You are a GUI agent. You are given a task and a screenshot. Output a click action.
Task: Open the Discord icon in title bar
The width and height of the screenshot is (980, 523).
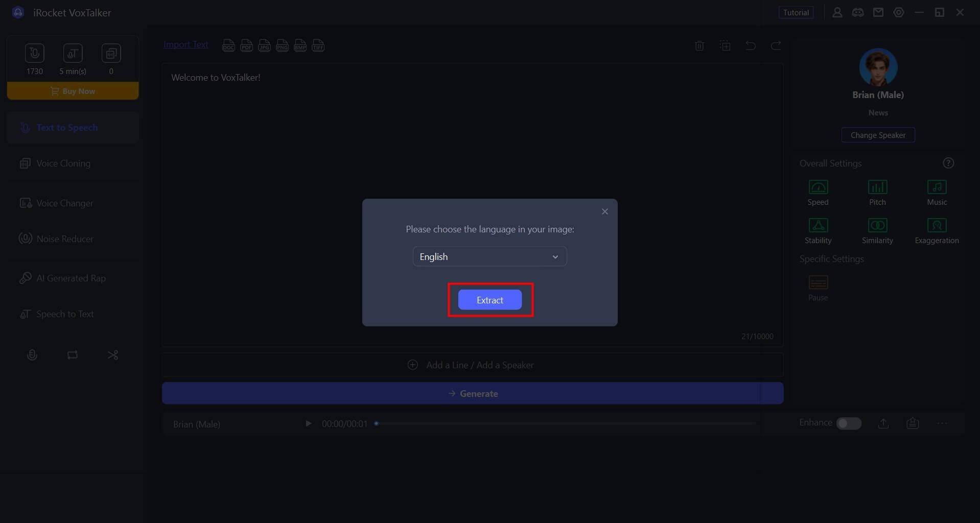coord(857,12)
